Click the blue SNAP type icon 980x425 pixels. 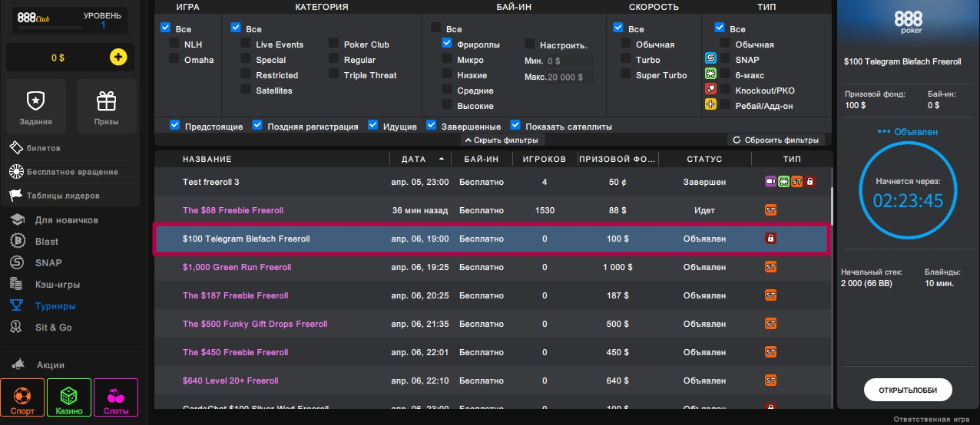(710, 58)
